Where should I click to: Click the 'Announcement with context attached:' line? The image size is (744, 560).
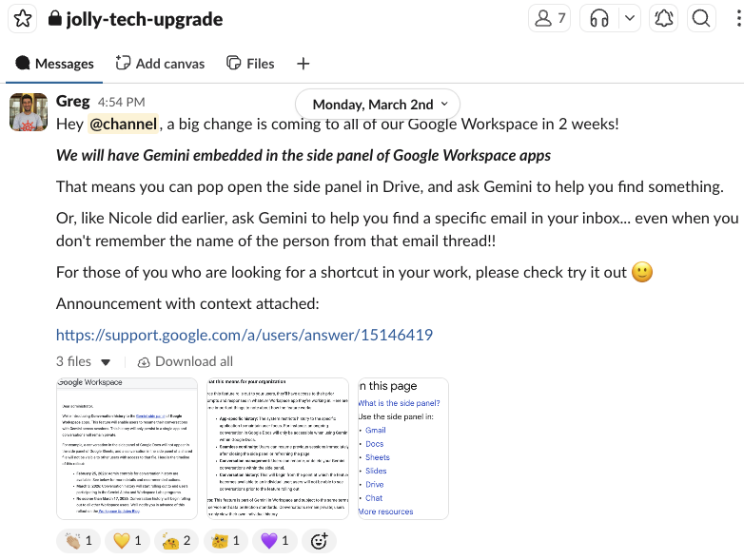click(x=187, y=303)
